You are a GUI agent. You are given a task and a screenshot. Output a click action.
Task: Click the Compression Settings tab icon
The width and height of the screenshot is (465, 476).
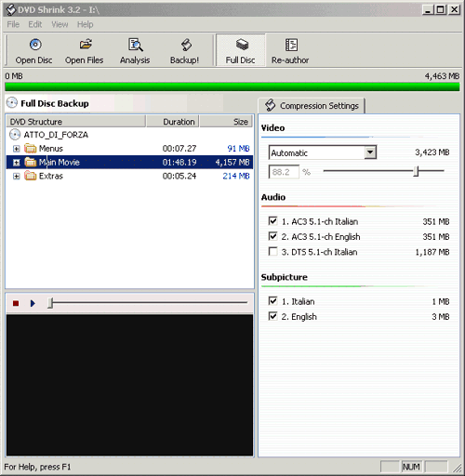point(271,105)
